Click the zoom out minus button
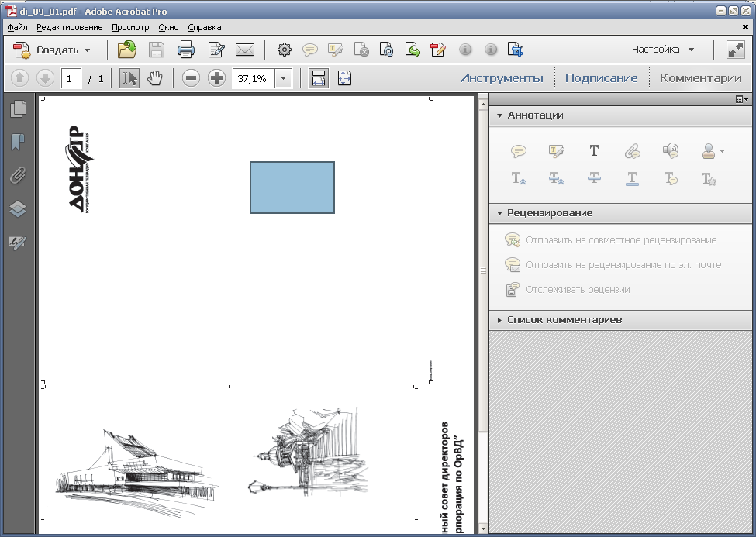This screenshot has width=756, height=537. coord(191,78)
